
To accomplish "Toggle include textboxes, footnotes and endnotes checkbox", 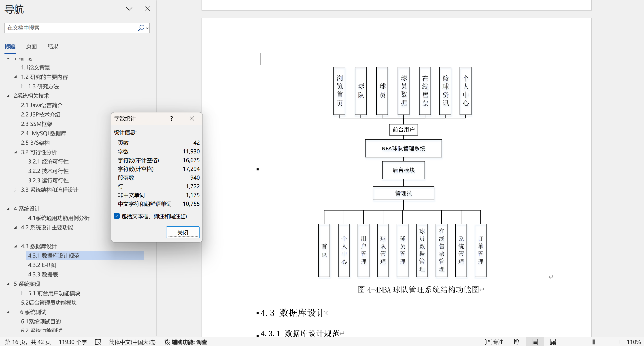I will tap(117, 216).
